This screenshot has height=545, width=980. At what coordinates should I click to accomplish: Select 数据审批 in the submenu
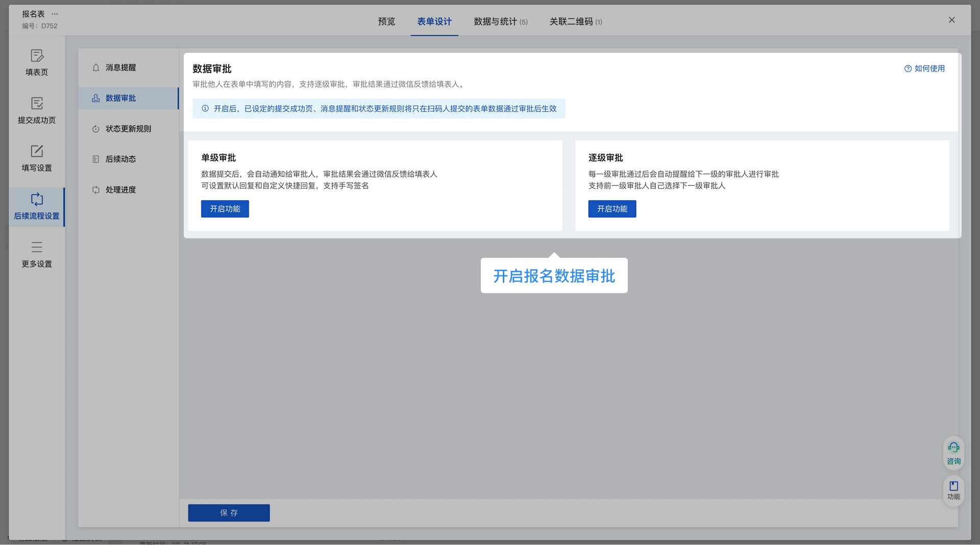point(120,98)
